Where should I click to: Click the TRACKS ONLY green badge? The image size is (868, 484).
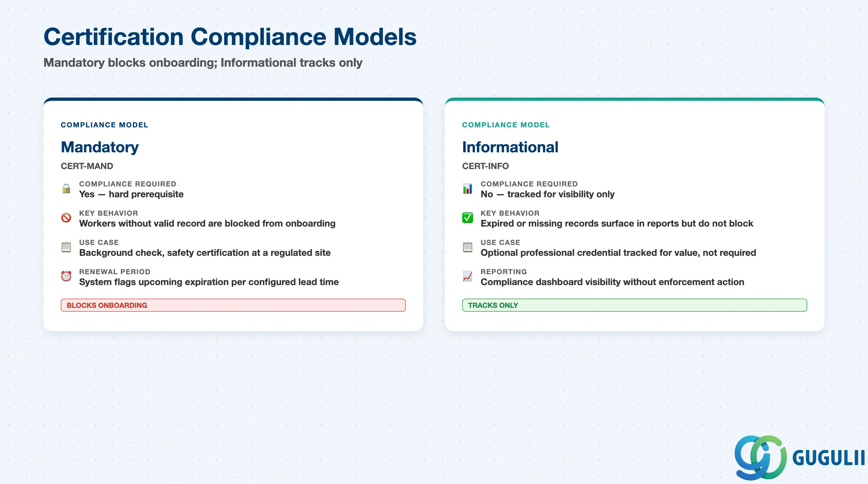click(634, 305)
